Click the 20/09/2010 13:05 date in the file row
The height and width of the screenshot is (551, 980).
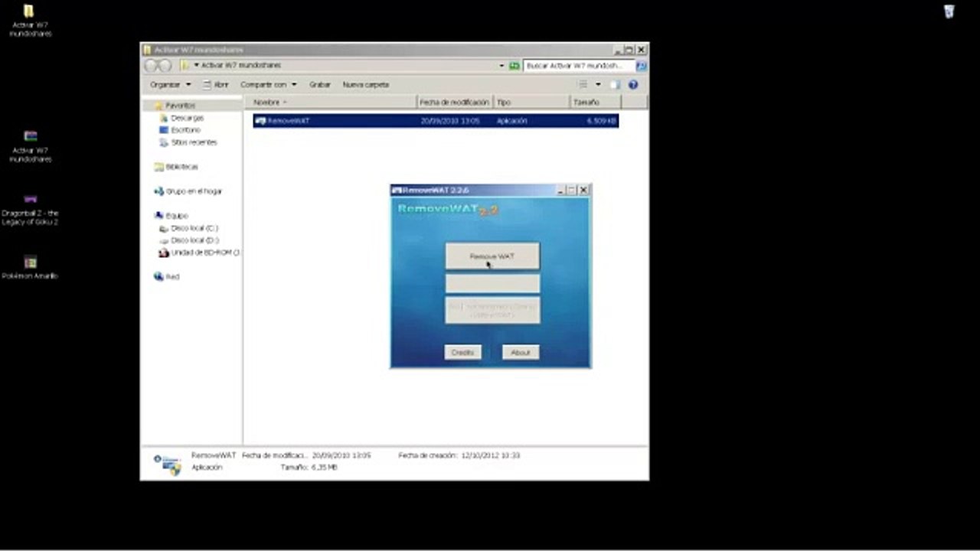click(x=450, y=121)
